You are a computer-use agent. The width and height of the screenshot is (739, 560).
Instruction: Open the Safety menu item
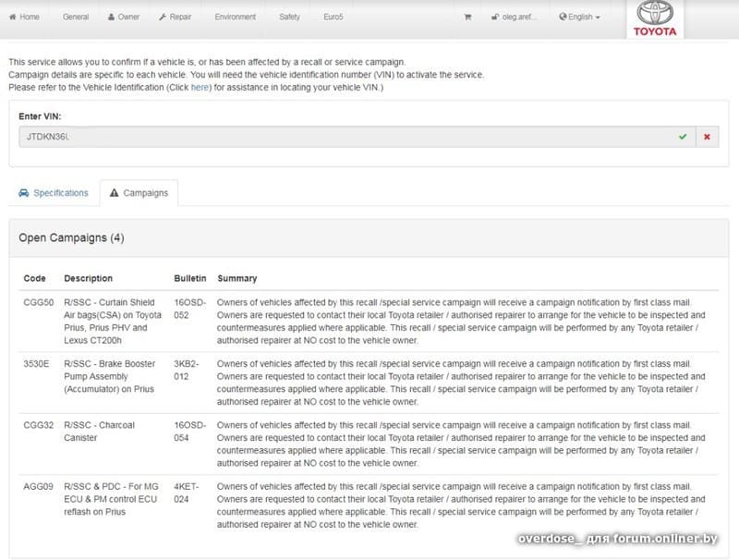[x=289, y=17]
